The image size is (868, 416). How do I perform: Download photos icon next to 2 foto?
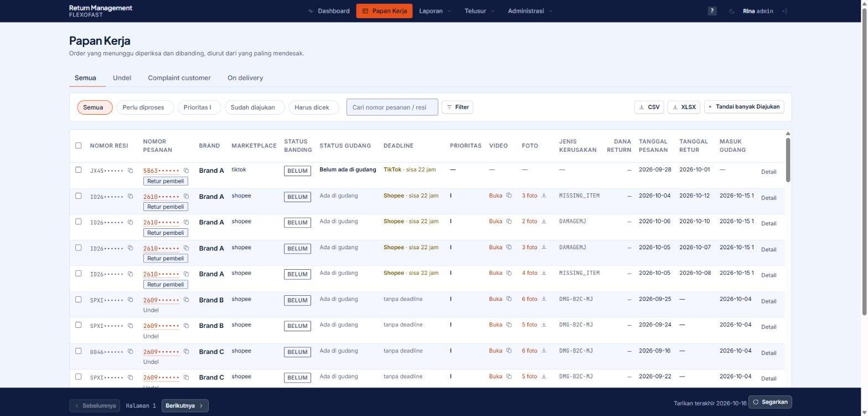(544, 221)
